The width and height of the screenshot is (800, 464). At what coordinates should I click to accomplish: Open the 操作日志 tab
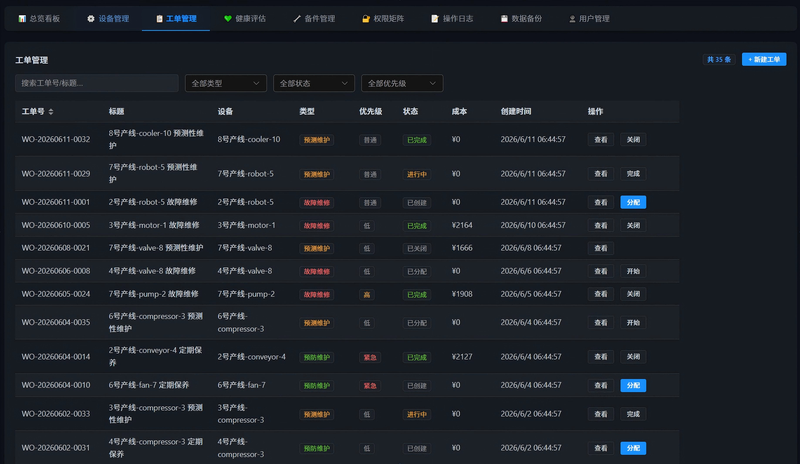(x=452, y=19)
